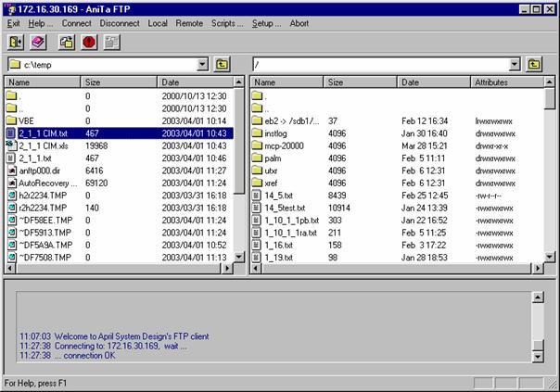Select the remote palm folder
The width and height of the screenshot is (560, 392).
[274, 158]
